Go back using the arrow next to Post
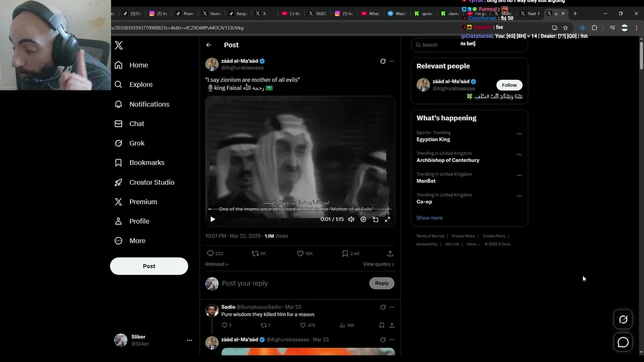Image resolution: width=644 pixels, height=362 pixels. tap(209, 45)
